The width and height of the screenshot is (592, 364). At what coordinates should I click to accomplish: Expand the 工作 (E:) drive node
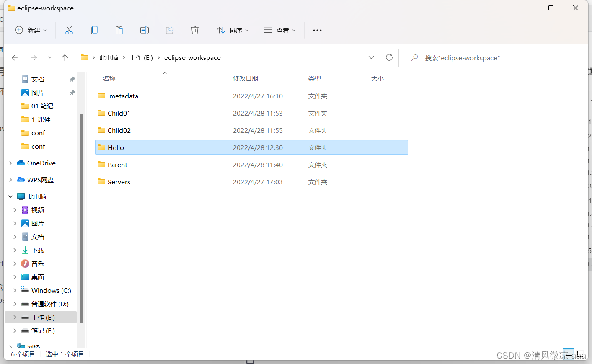pyautogui.click(x=15, y=317)
